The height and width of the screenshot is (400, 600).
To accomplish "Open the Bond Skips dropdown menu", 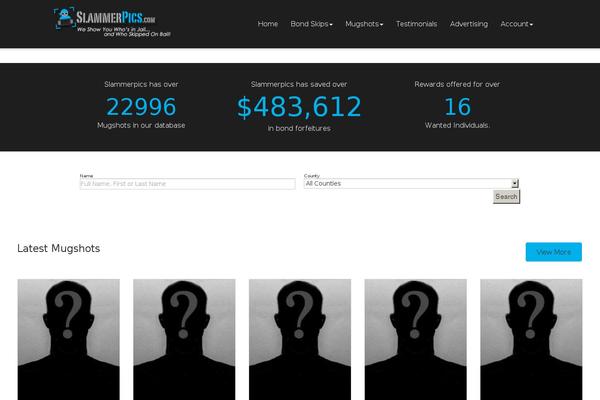I will (311, 24).
